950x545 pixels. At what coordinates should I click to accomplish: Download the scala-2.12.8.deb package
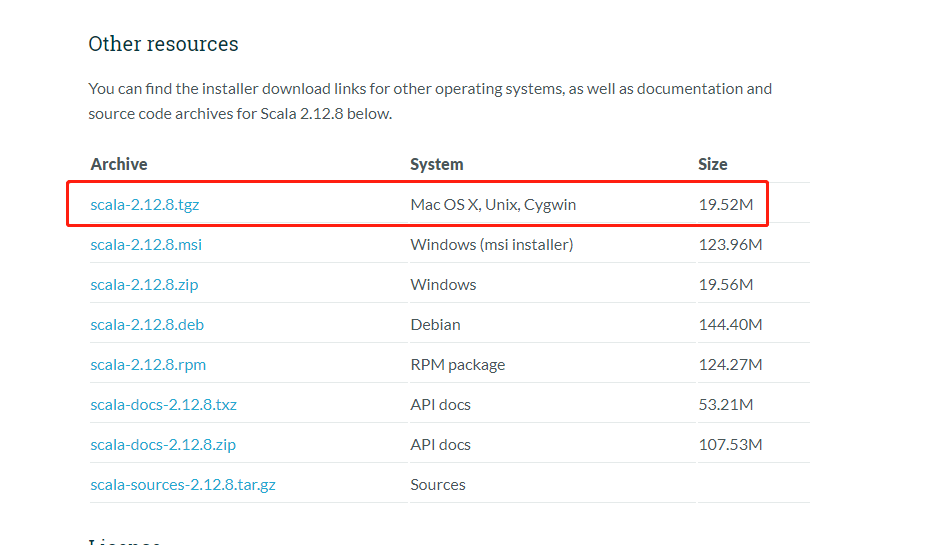[x=147, y=325]
